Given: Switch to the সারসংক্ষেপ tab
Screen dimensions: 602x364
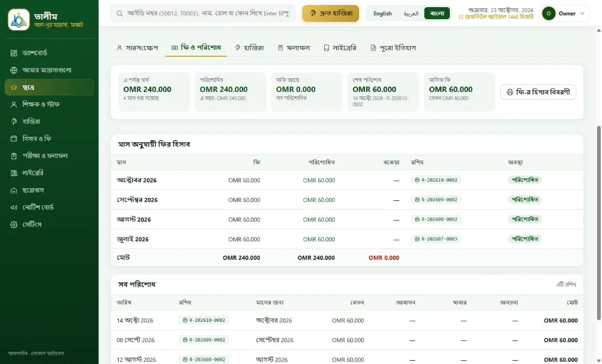Looking at the screenshot, I should click(137, 48).
